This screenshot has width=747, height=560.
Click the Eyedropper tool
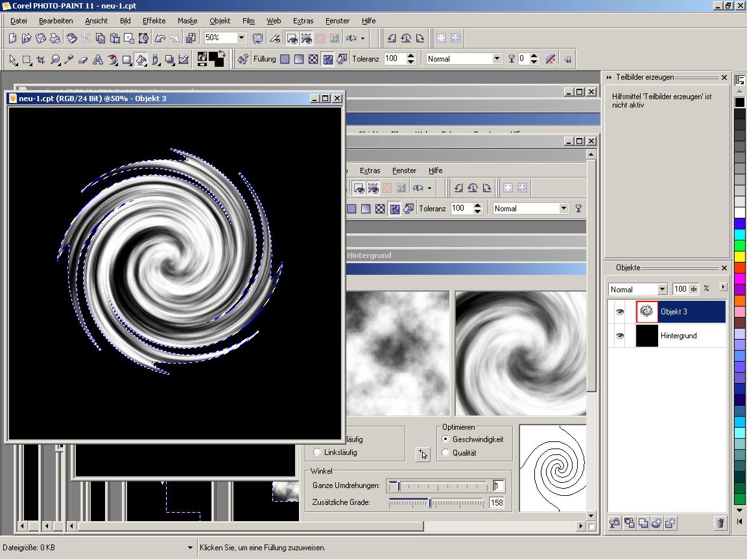coord(69,60)
